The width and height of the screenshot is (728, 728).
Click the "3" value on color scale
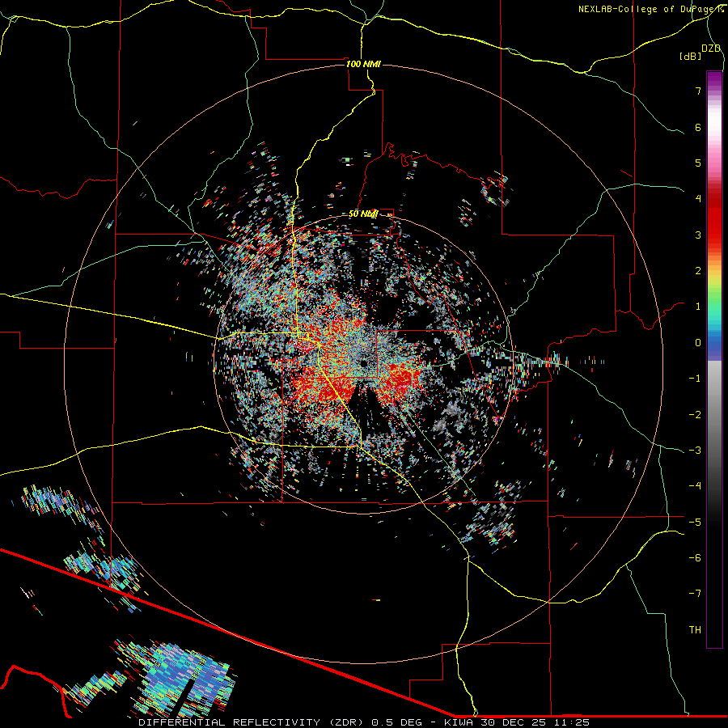point(698,235)
